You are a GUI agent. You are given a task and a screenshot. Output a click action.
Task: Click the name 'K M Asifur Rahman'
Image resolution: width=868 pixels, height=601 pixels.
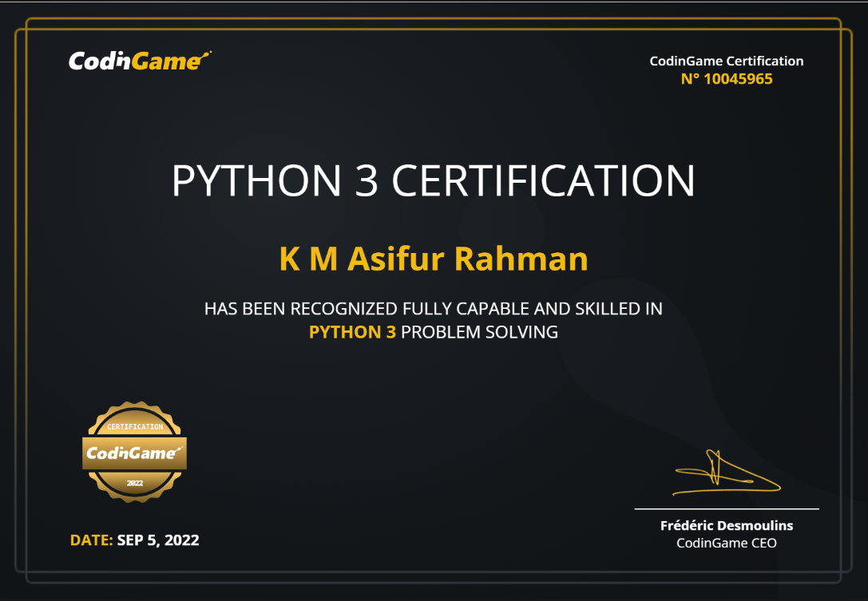(434, 259)
